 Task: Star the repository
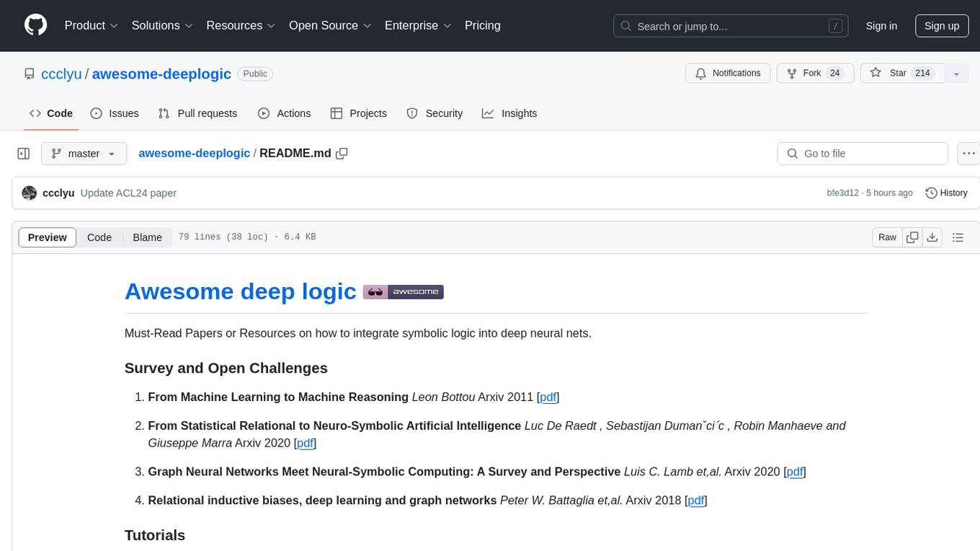click(902, 74)
